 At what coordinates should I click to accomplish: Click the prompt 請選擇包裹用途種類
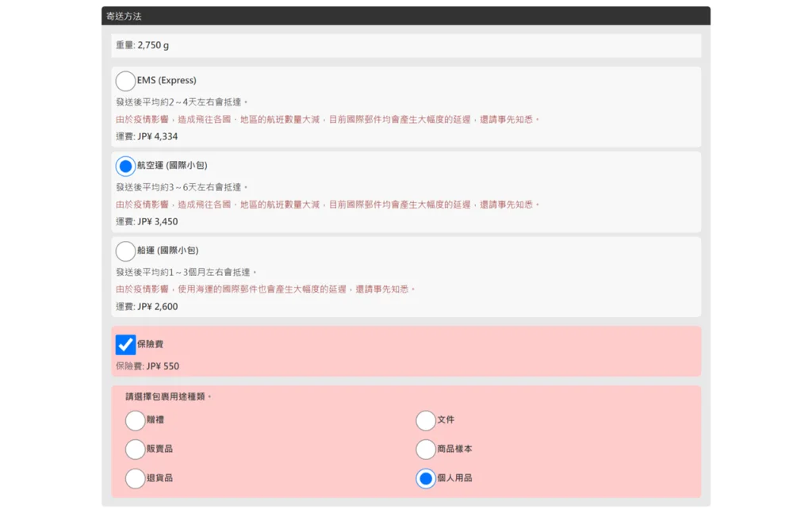coord(168,396)
